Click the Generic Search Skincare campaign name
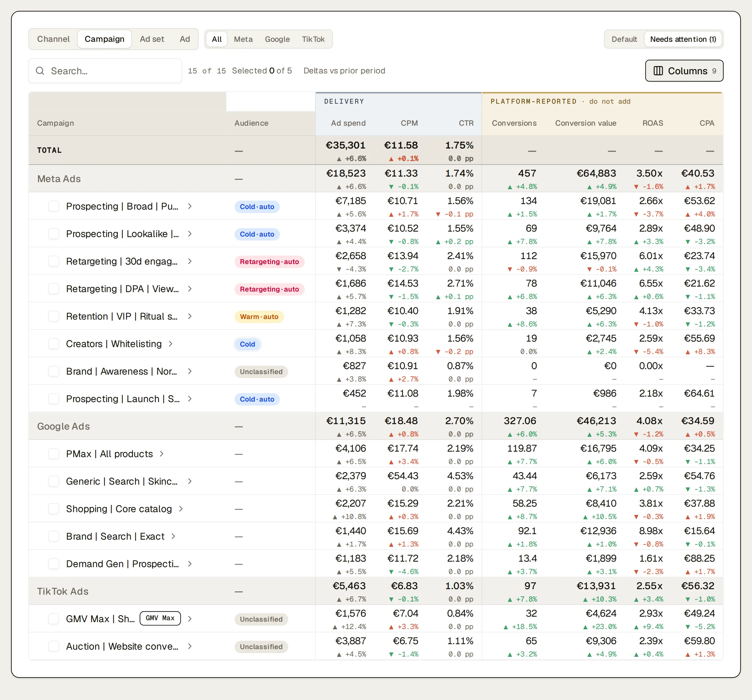752x700 pixels. (122, 481)
